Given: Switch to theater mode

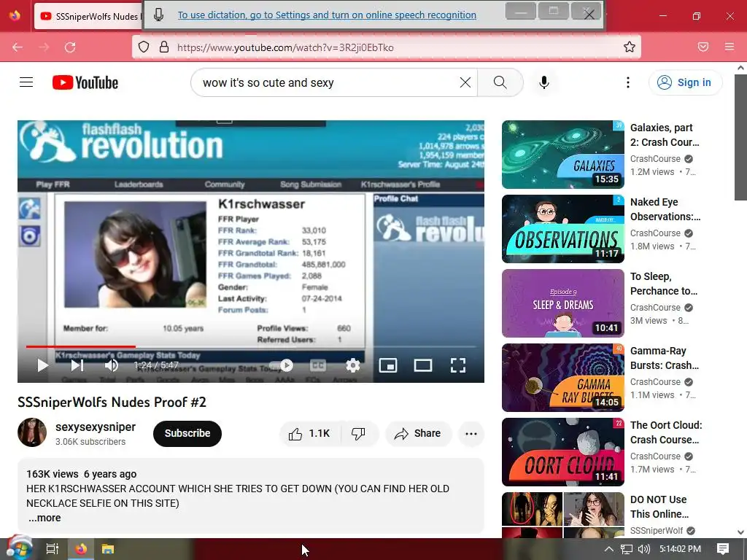Looking at the screenshot, I should coord(423,365).
